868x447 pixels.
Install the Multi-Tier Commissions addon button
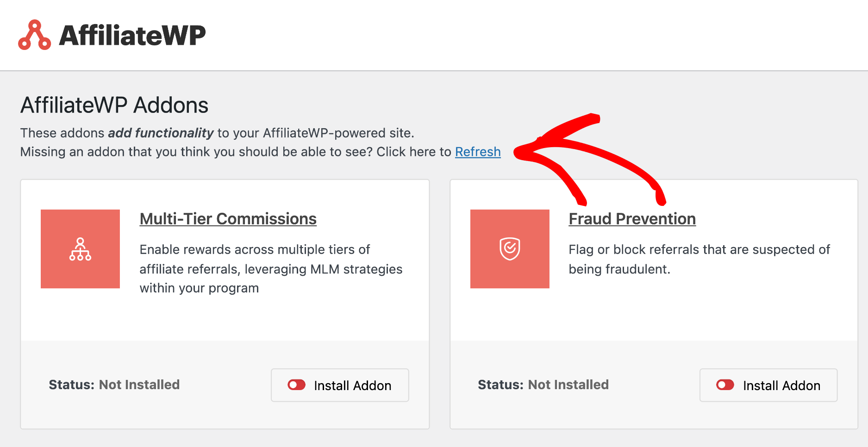pos(340,385)
